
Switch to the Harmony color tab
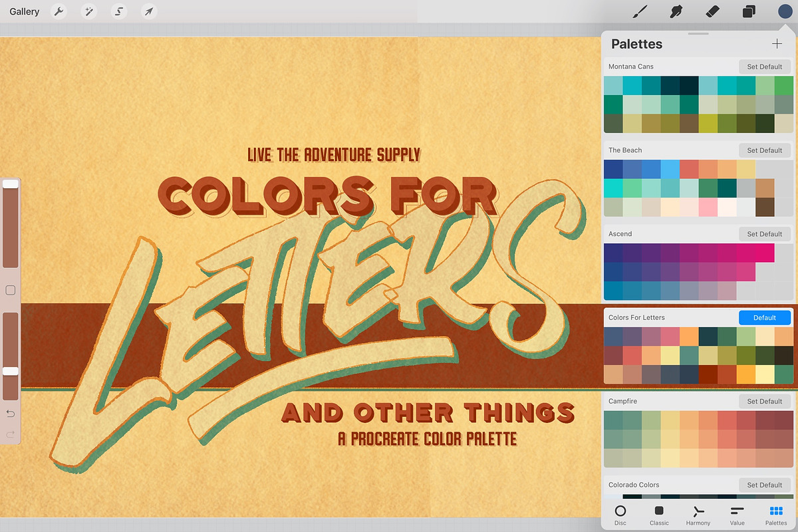(698, 515)
